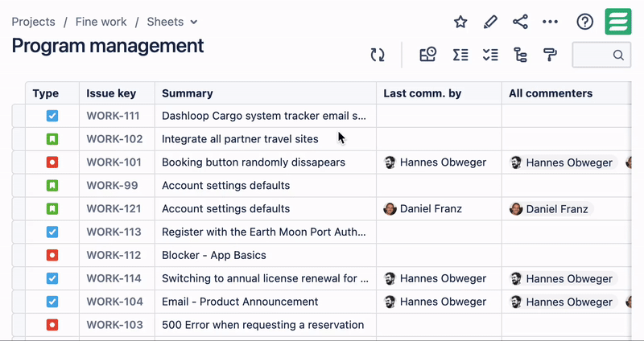Viewport: 644px width, 341px height.
Task: Open the share icon
Action: [x=520, y=22]
